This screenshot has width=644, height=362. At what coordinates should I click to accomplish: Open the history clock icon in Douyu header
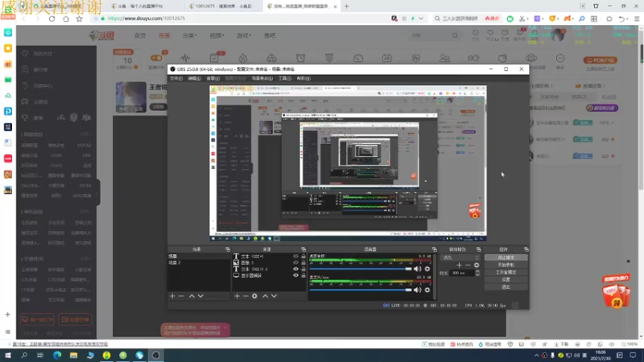[x=475, y=33]
